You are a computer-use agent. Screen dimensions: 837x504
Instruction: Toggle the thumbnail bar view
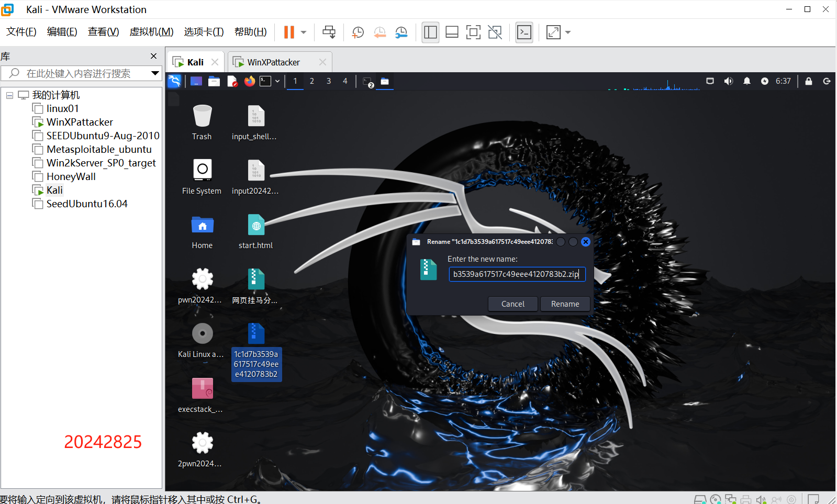pos(452,32)
